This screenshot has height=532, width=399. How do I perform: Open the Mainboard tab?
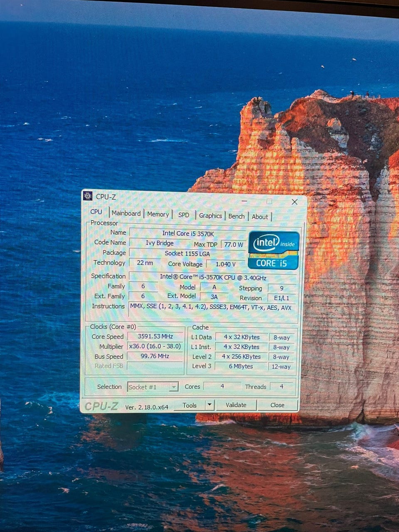[x=126, y=214]
